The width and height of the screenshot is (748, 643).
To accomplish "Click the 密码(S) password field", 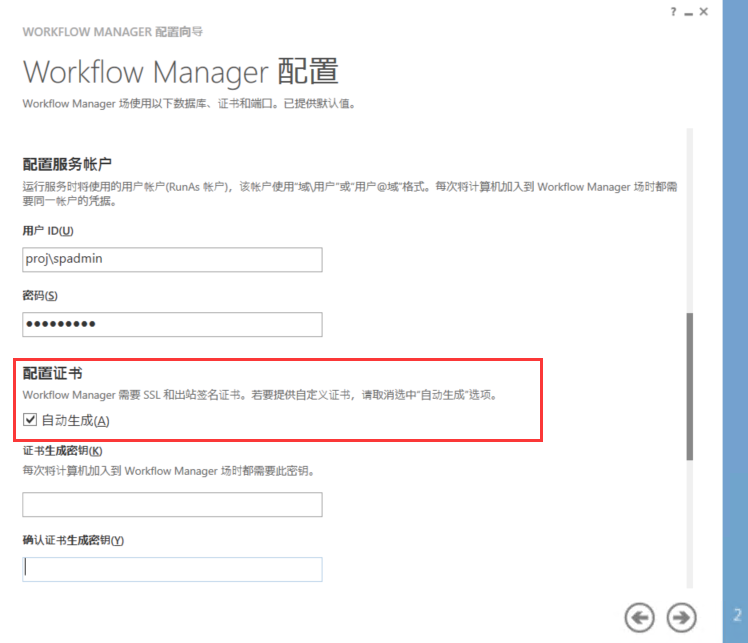I will click(172, 324).
